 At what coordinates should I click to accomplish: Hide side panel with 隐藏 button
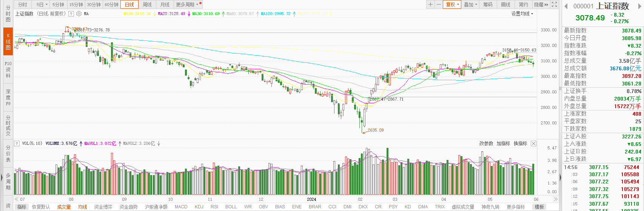pyautogui.click(x=541, y=5)
